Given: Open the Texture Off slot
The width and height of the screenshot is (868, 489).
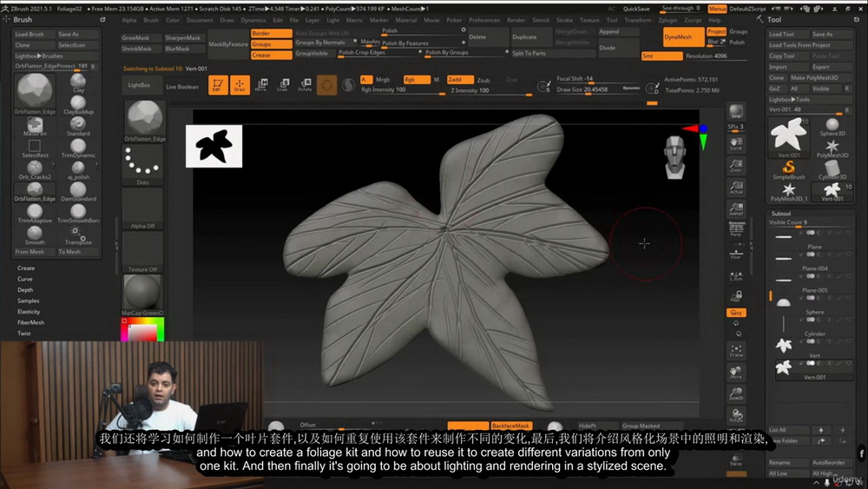Looking at the screenshot, I should pyautogui.click(x=142, y=252).
